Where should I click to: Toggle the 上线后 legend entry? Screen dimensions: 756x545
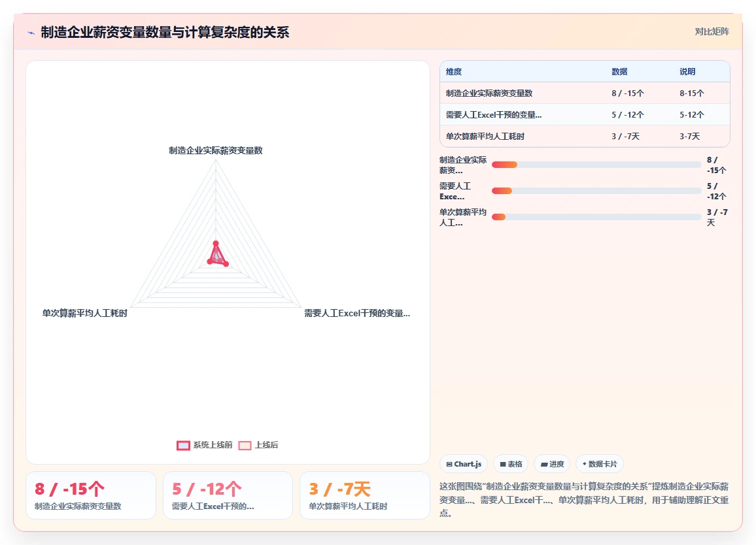tap(258, 445)
